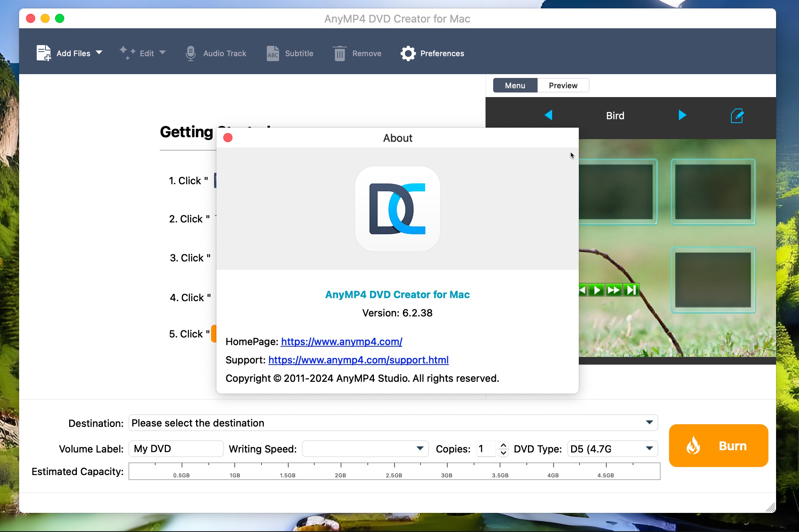Expand the Edit dropdown arrow
The height and width of the screenshot is (532, 799).
tap(162, 53)
